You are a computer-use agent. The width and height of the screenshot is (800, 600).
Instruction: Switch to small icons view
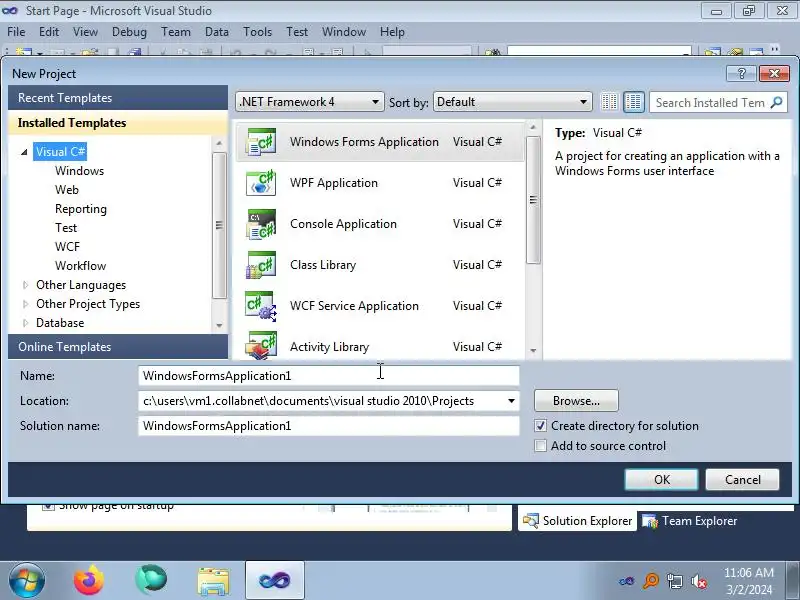click(609, 102)
